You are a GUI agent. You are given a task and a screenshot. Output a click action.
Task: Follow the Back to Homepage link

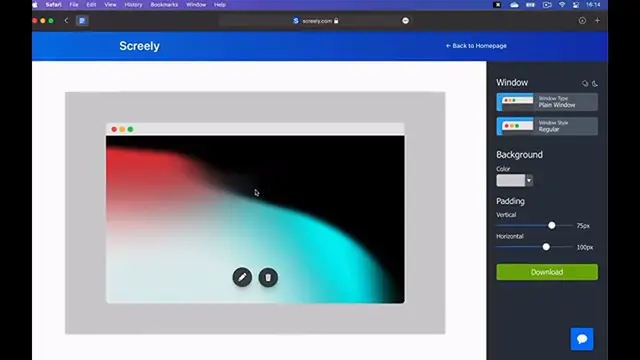coord(476,46)
